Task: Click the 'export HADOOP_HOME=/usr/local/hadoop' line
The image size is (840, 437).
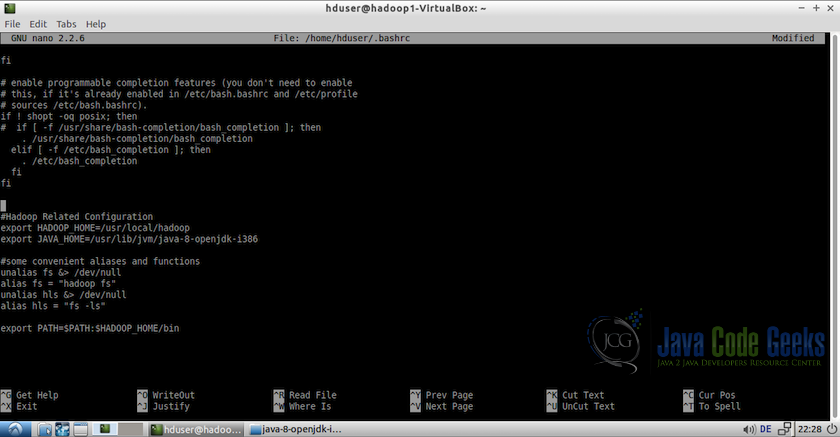Action: [x=95, y=228]
